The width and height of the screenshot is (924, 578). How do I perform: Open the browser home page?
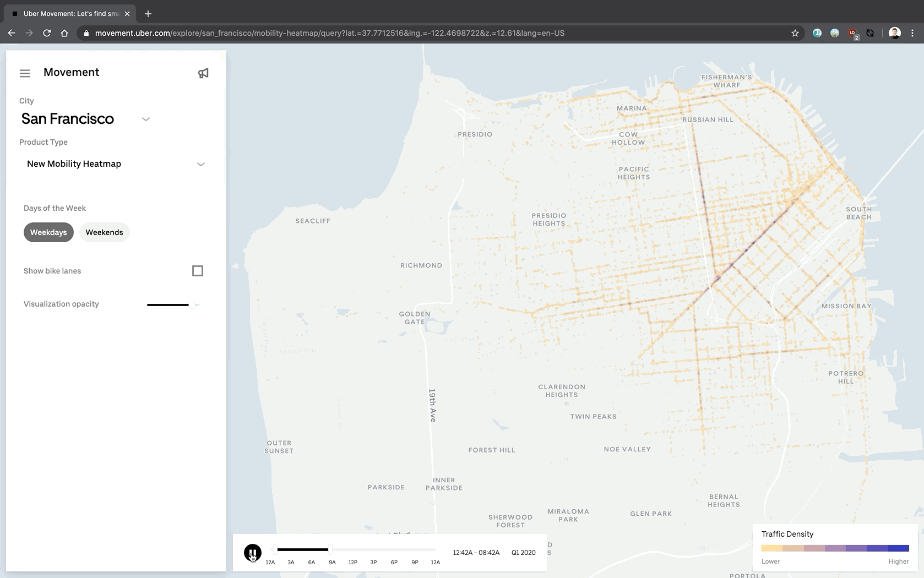pyautogui.click(x=64, y=33)
